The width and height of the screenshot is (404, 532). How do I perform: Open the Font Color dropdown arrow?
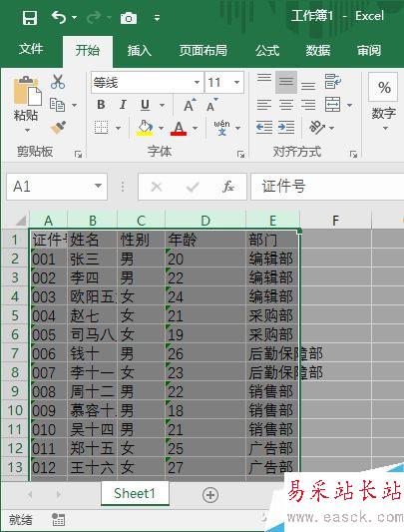point(196,128)
